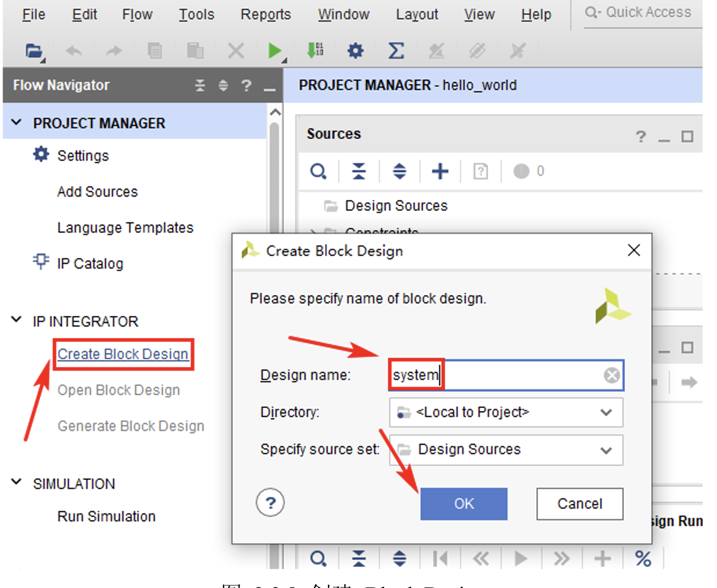This screenshot has height=588, width=717.
Task: Click the percent icon in bottom toolbar
Action: coord(643,558)
